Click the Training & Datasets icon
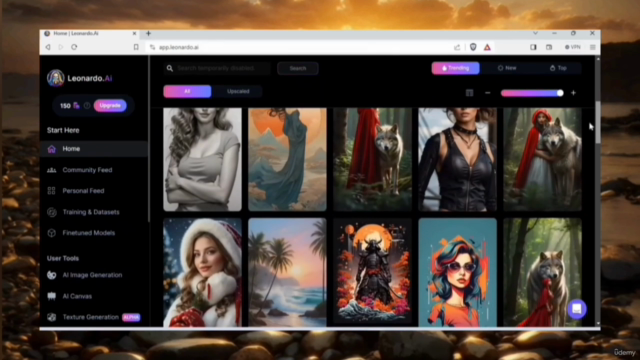This screenshot has height=360, width=640. (51, 212)
